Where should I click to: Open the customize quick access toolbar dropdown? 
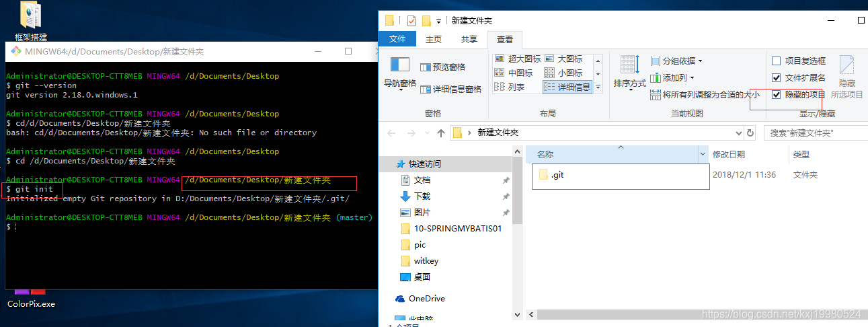click(x=439, y=21)
